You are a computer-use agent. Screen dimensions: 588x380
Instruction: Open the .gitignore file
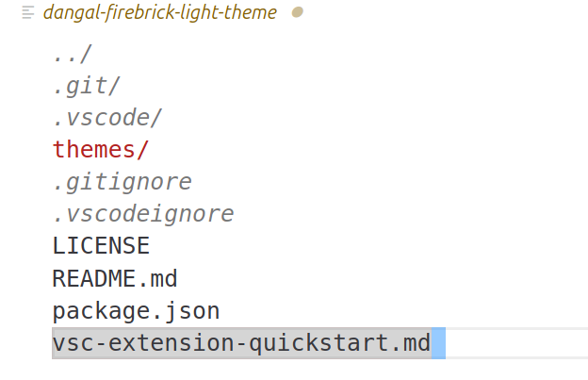click(122, 182)
